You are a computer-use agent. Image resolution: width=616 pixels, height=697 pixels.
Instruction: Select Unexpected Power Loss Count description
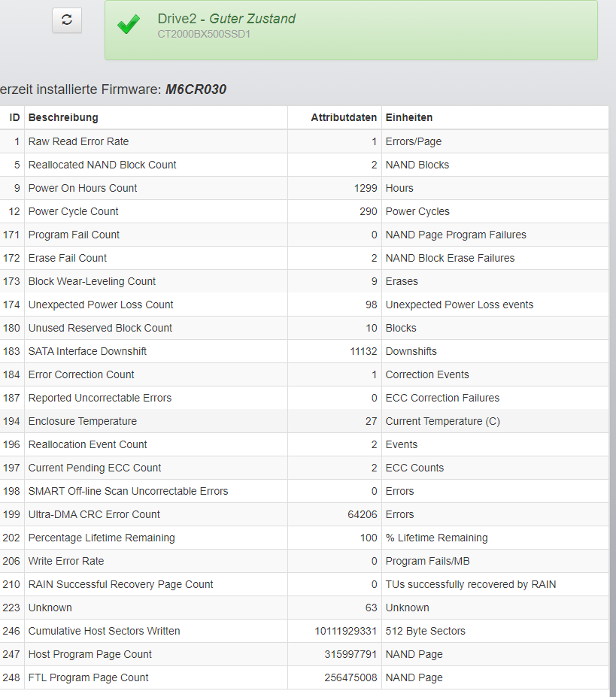[101, 305]
